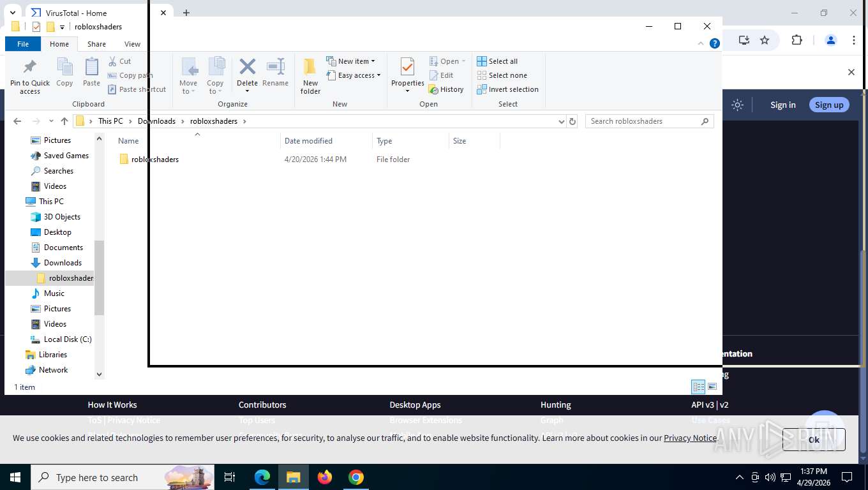Switch to the Share ribbon tab

(x=96, y=44)
